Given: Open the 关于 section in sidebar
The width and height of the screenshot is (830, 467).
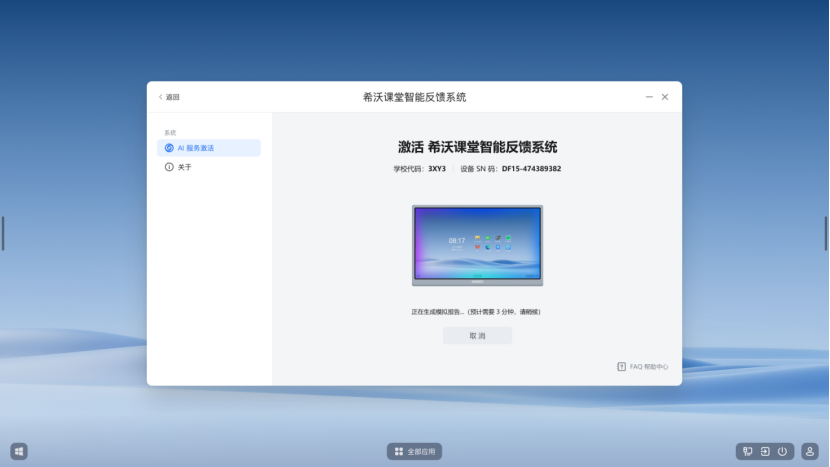Looking at the screenshot, I should pos(184,167).
